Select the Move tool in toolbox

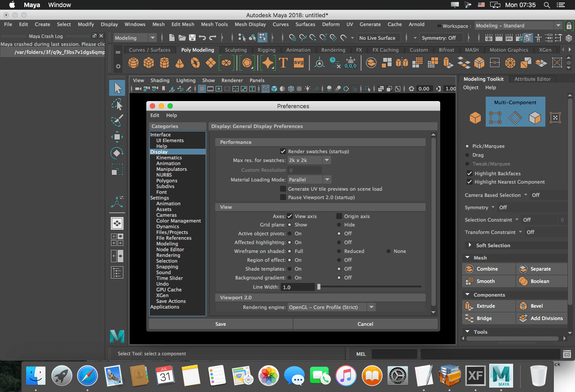[117, 137]
